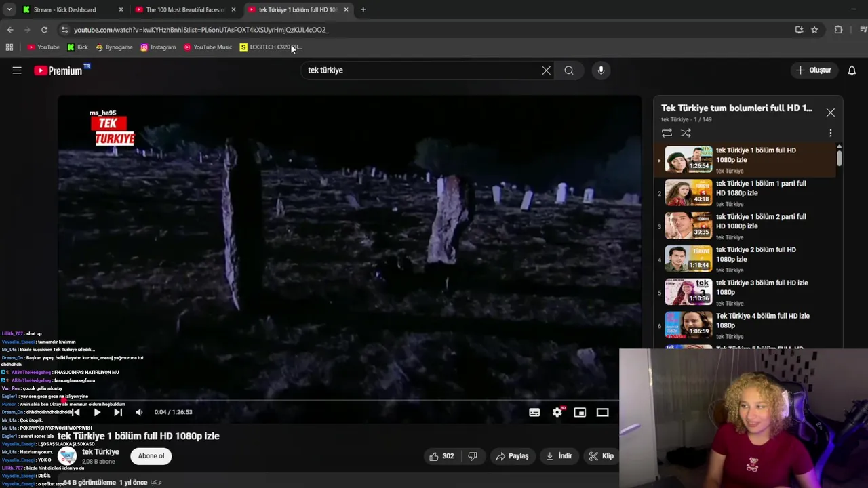Screen dimensions: 868x488
Task: Like the video
Action: coord(441,456)
